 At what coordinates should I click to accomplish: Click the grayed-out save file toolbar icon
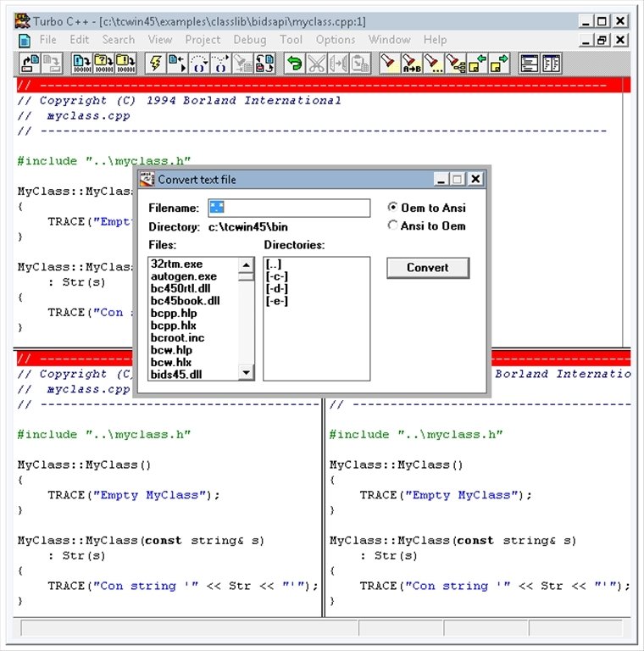(52, 64)
